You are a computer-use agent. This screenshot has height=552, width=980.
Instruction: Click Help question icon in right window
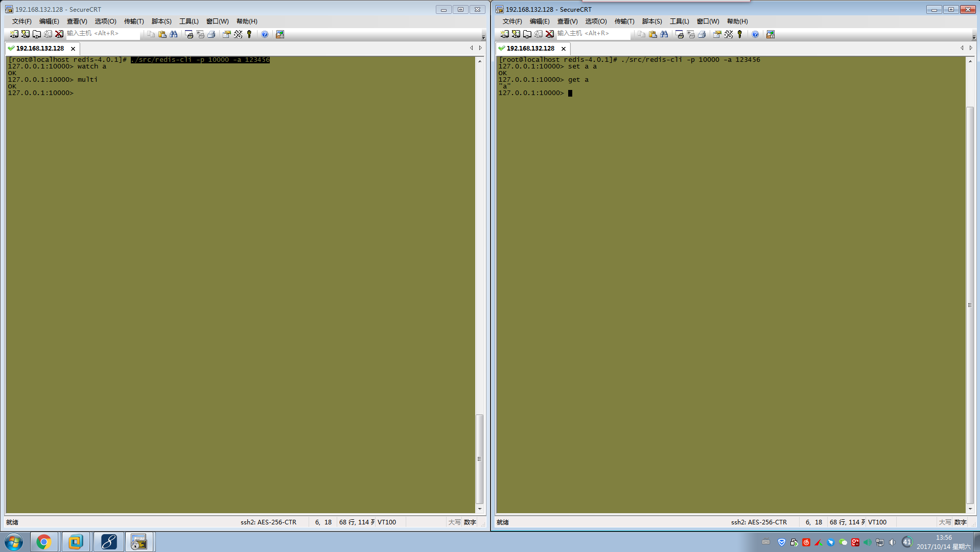click(755, 34)
